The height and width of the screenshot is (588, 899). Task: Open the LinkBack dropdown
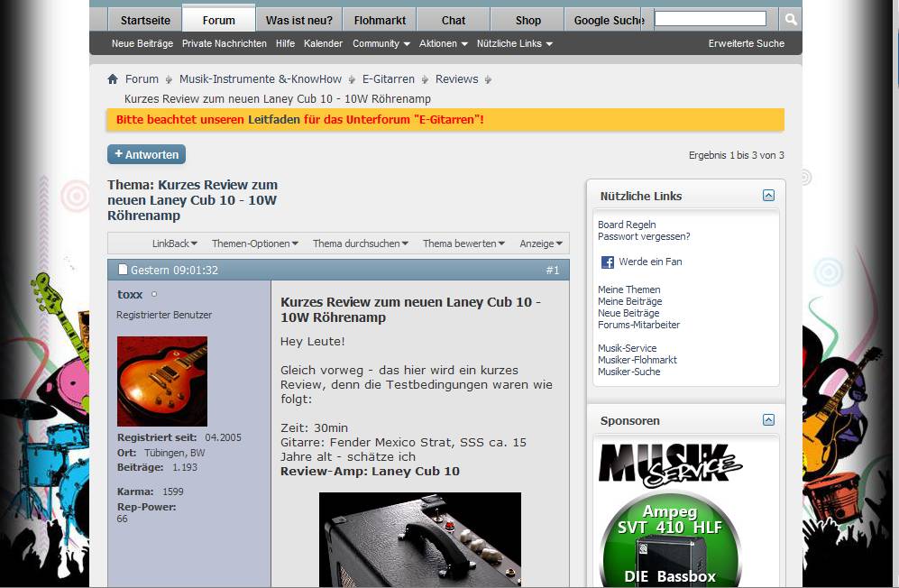(174, 243)
